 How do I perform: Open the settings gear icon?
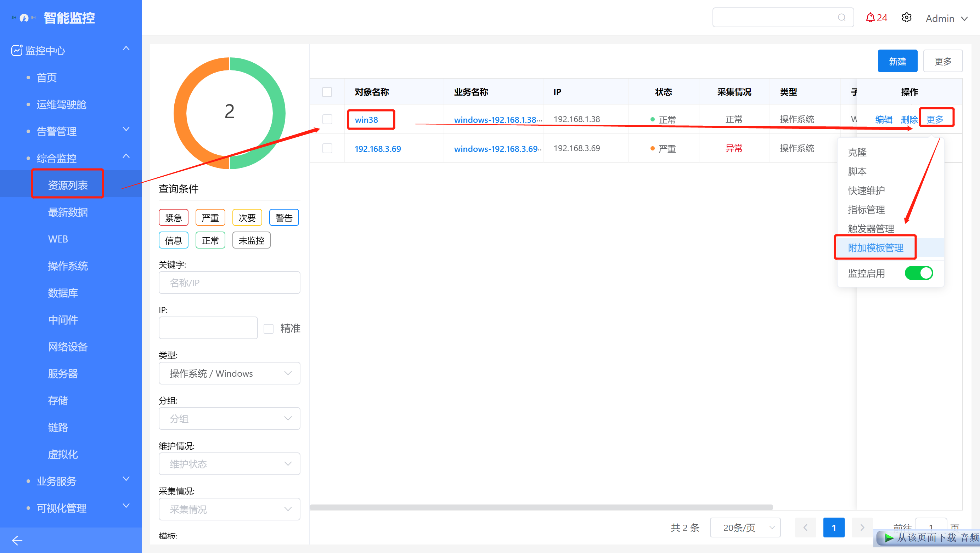[907, 17]
